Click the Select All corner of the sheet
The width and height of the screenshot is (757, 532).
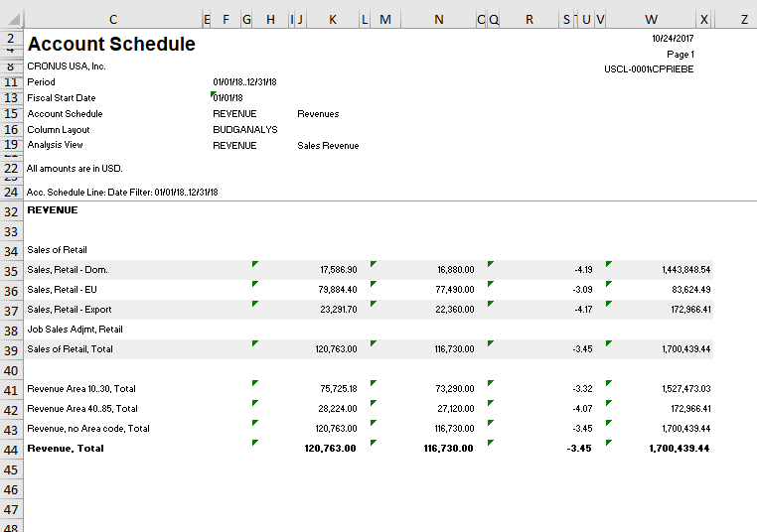click(10, 19)
